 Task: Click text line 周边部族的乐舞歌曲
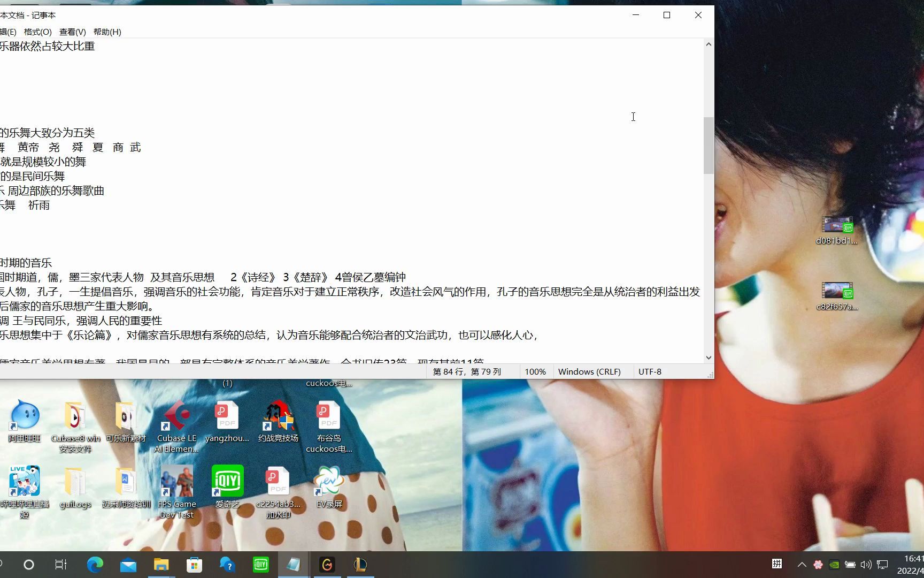(56, 191)
